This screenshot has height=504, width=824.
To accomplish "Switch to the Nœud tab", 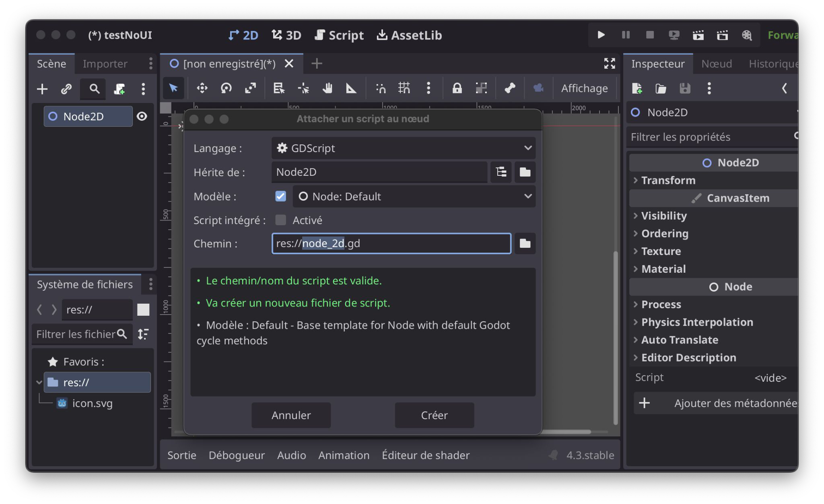I will click(717, 64).
